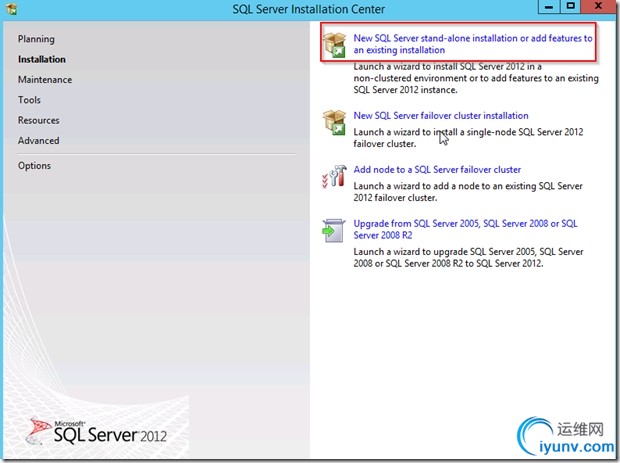
Task: Click the Add node tools icon
Action: (335, 176)
